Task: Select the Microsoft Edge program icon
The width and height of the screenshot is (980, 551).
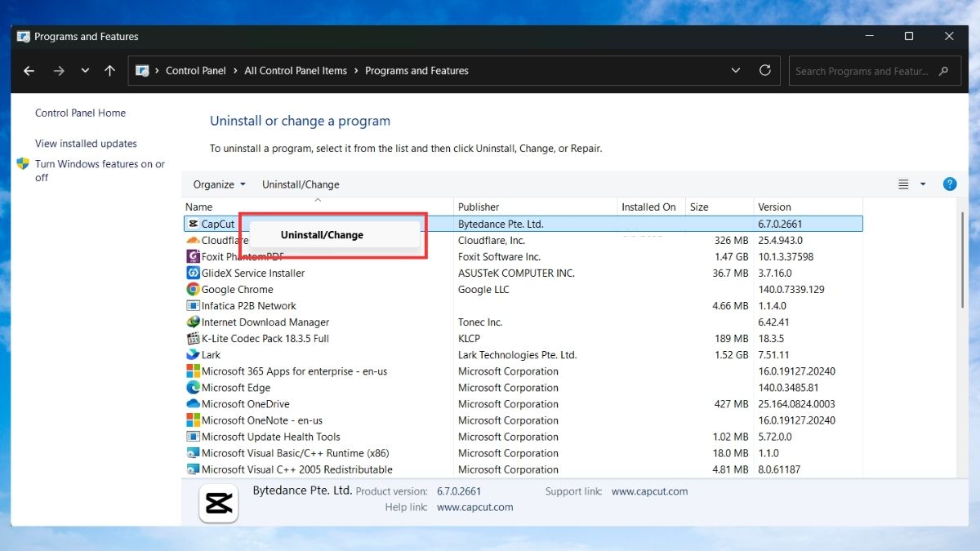Action: click(x=193, y=388)
